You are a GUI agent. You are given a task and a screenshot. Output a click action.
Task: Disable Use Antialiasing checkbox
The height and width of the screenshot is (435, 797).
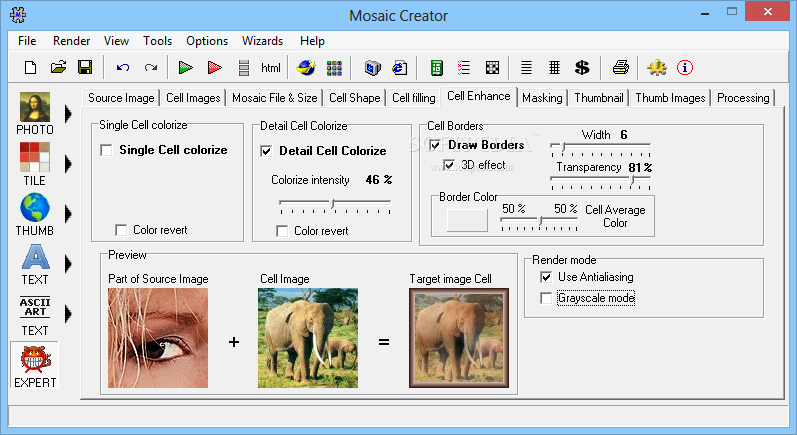coord(546,277)
